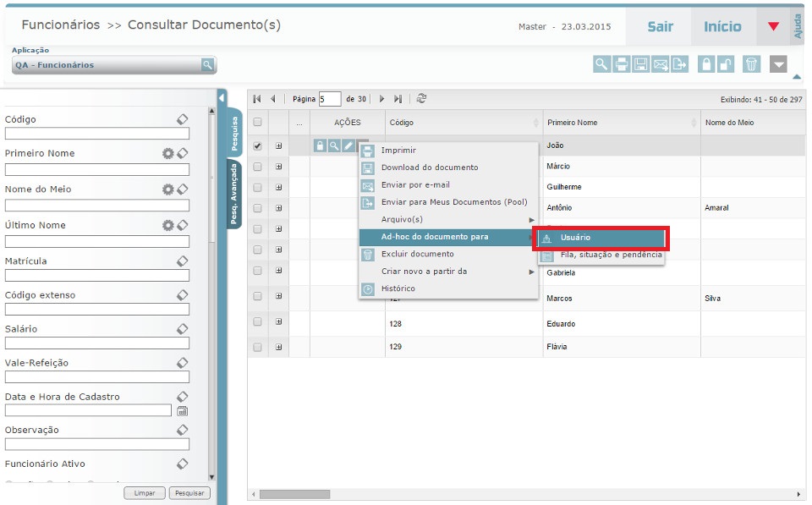Click the floppy disk save icon in toolbar

[641, 64]
